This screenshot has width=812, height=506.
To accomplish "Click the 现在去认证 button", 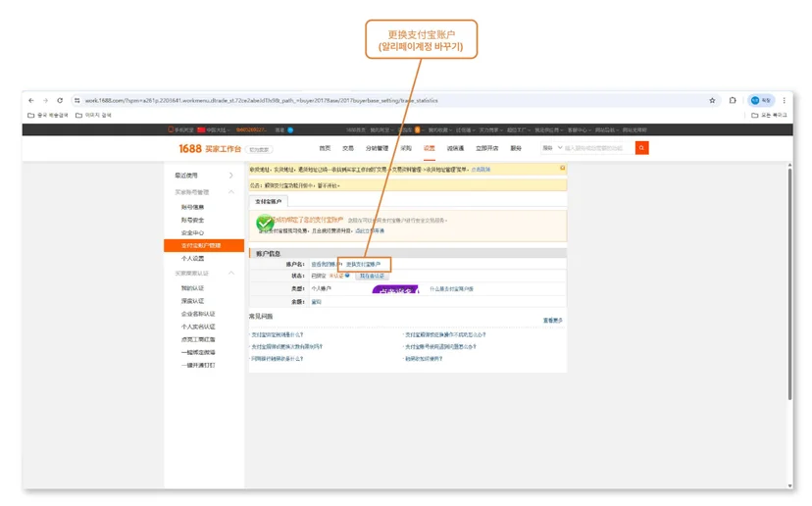I will 372,277.
